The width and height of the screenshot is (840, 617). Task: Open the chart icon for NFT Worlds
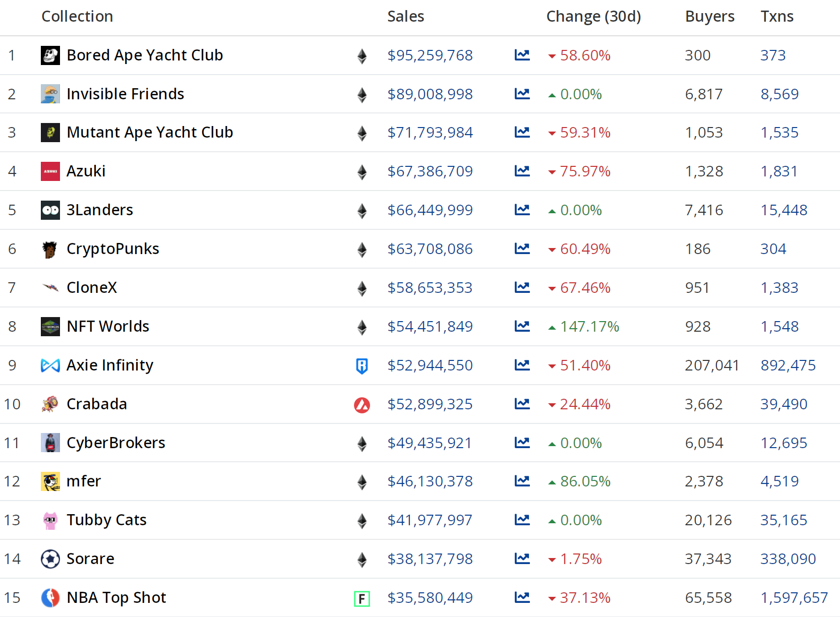[522, 326]
